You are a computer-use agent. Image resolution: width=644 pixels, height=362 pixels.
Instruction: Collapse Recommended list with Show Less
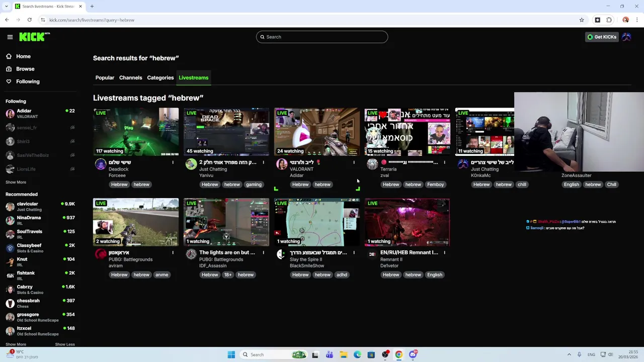64,344
